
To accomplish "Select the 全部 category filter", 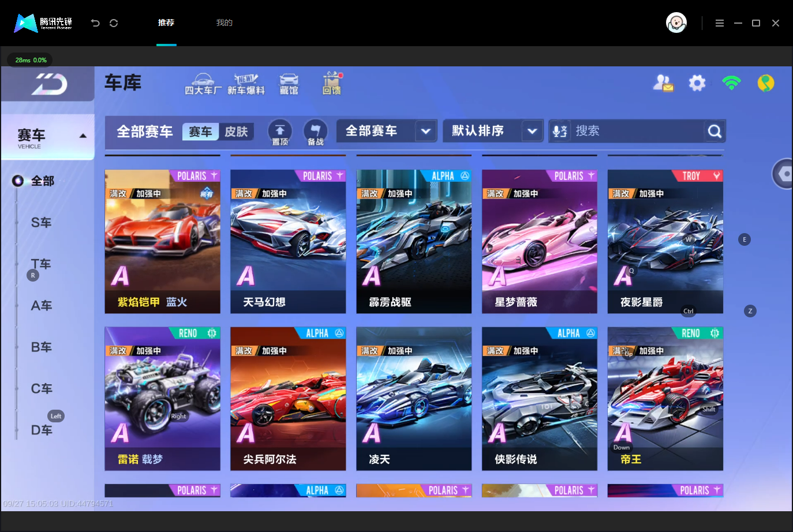I will click(42, 181).
